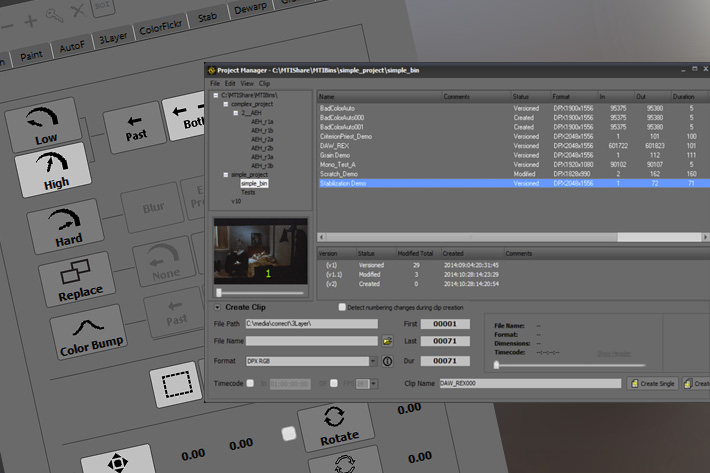Select the High button in background panel
Image resolution: width=710 pixels, height=473 pixels.
click(53, 170)
